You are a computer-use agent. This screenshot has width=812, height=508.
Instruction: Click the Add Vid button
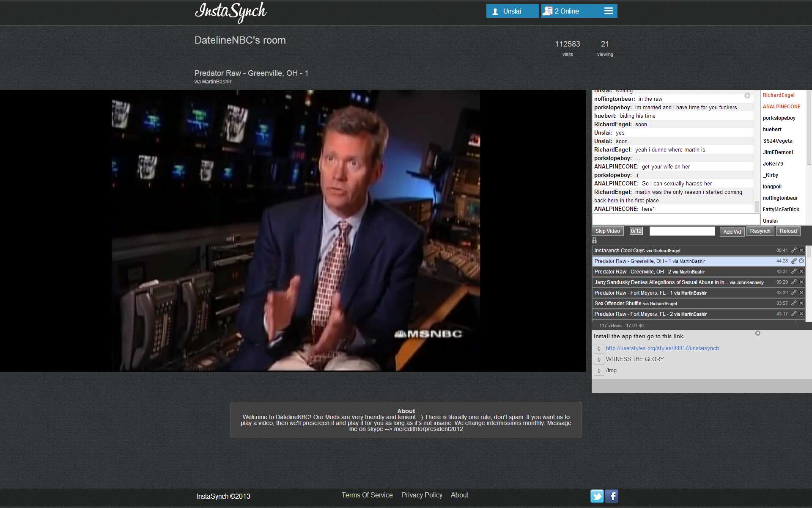click(732, 232)
